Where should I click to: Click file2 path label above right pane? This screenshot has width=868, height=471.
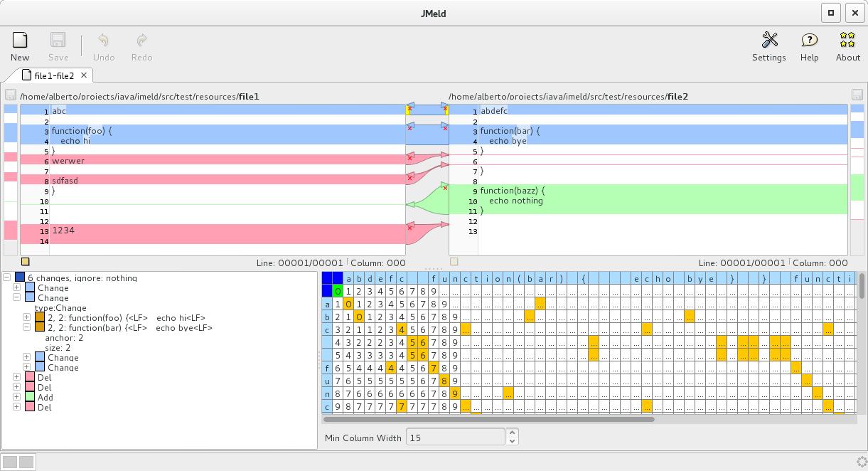(568, 95)
